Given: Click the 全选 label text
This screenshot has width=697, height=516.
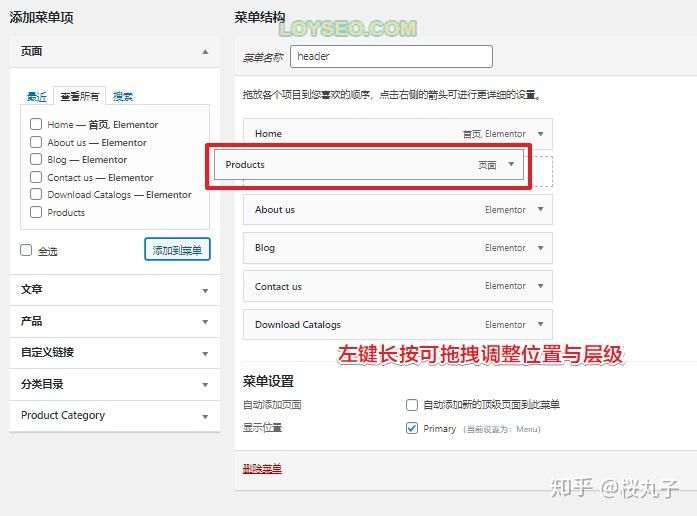Looking at the screenshot, I should [48, 252].
